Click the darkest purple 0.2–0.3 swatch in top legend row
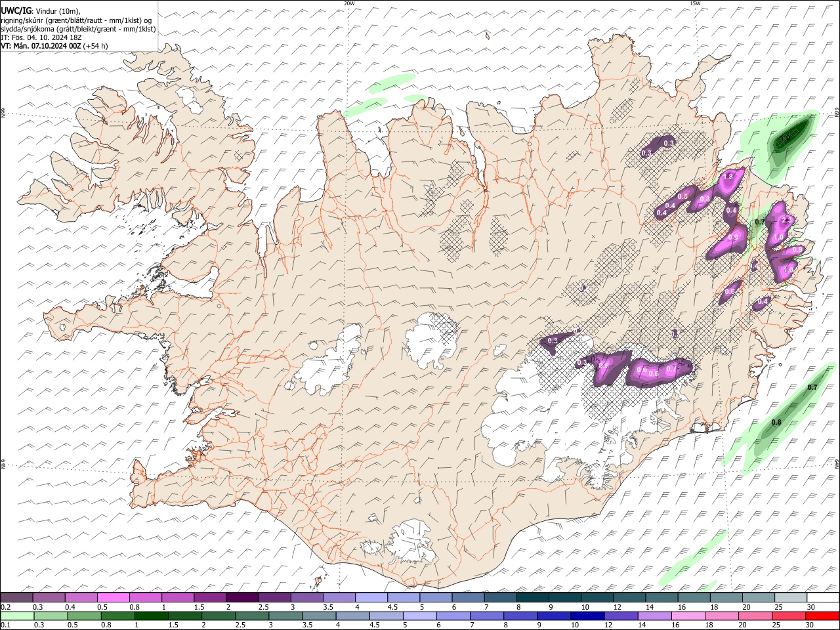This screenshot has height=630, width=840. [17, 597]
